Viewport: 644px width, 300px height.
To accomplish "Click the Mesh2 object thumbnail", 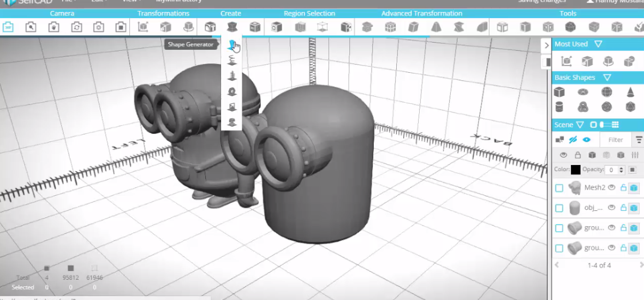I will [574, 188].
